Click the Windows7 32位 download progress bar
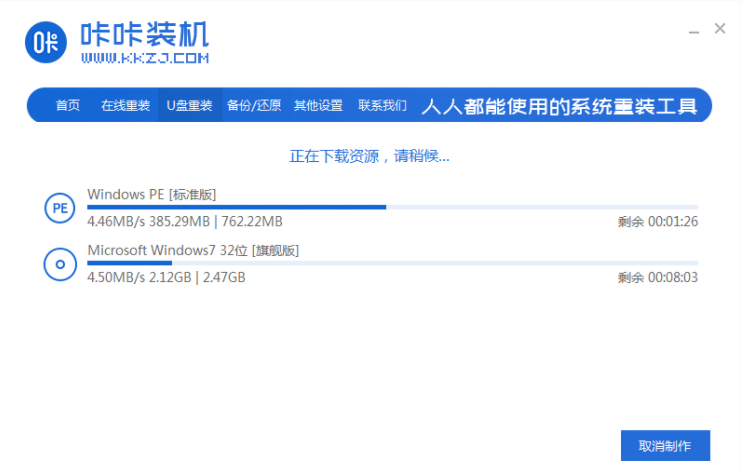741x471 pixels. coord(392,263)
